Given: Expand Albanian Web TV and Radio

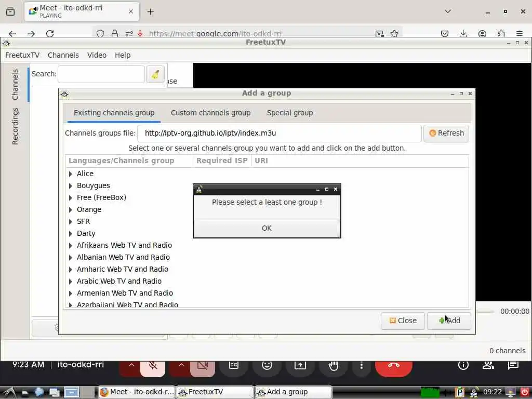Looking at the screenshot, I should coord(71,257).
